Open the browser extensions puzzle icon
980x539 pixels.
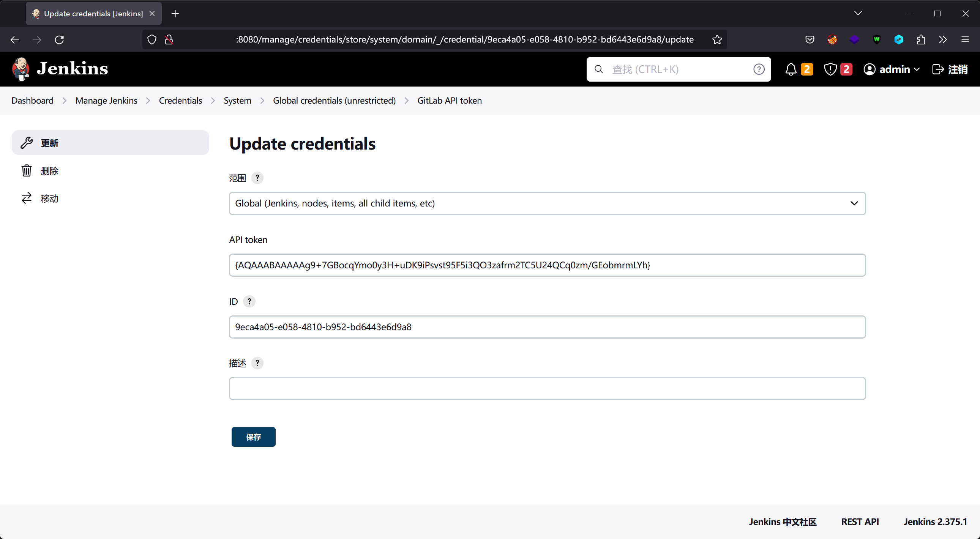[921, 39]
